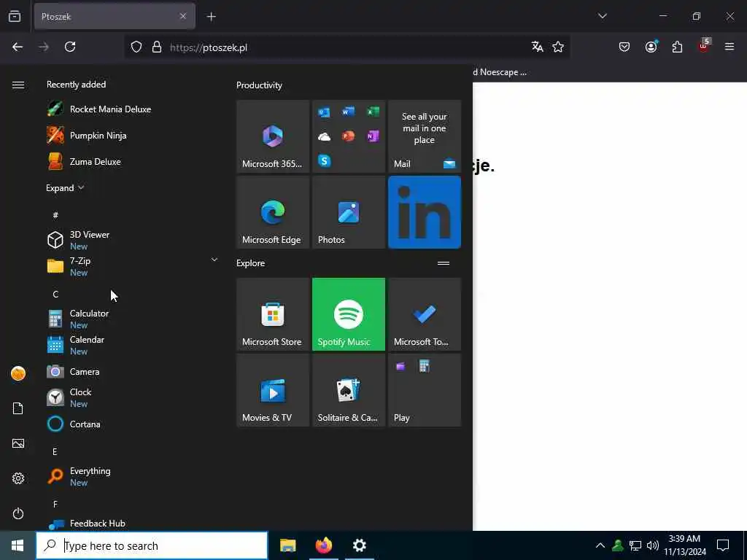Switch to Firefox on the taskbar
747x560 pixels.
tap(323, 545)
